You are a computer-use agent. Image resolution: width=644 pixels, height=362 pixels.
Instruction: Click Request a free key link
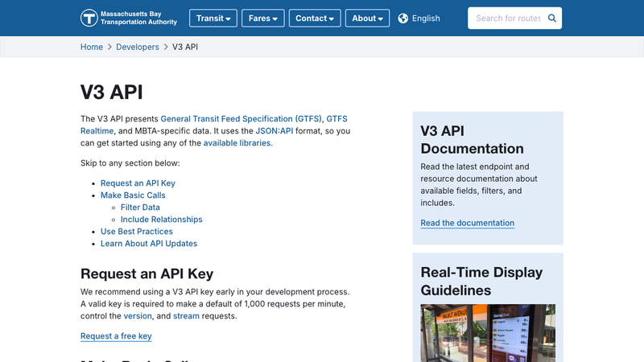116,336
